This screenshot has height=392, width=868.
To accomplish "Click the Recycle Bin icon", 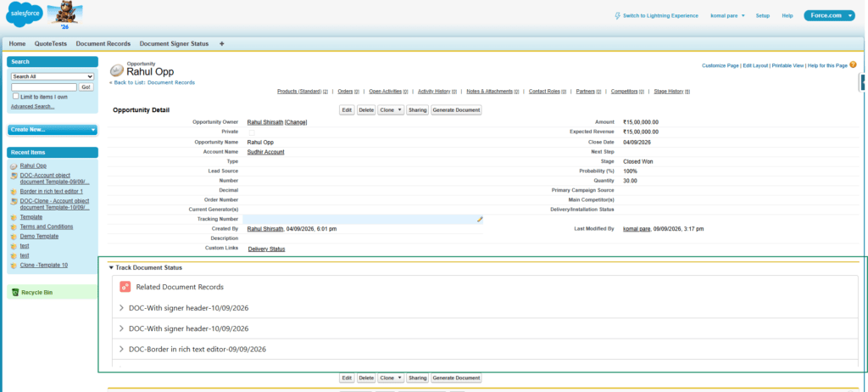I will coord(15,292).
